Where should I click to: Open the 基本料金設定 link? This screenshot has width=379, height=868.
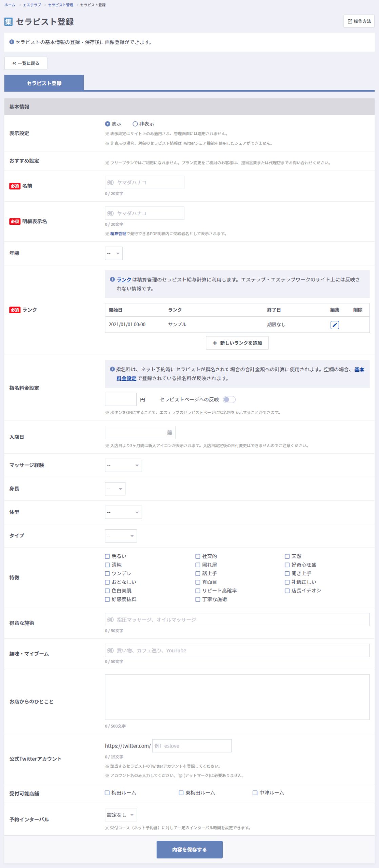click(126, 378)
